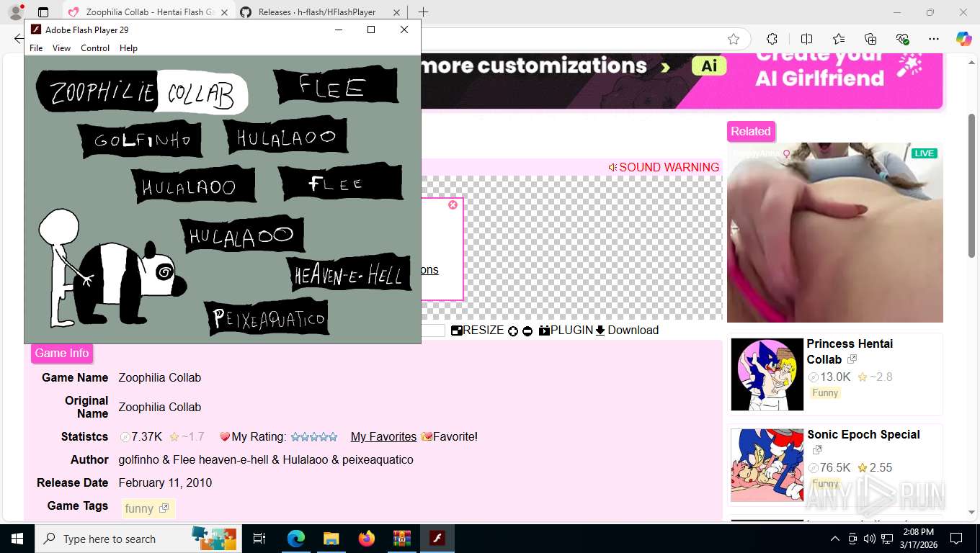Screen dimensions: 980x553
Task: Open the tab actions menu icon
Action: coord(43,12)
